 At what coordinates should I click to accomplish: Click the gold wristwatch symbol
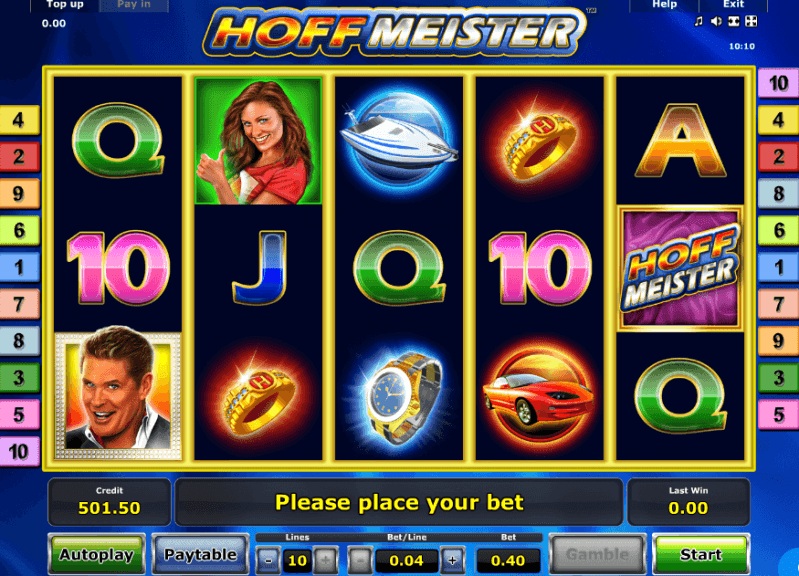tap(401, 398)
